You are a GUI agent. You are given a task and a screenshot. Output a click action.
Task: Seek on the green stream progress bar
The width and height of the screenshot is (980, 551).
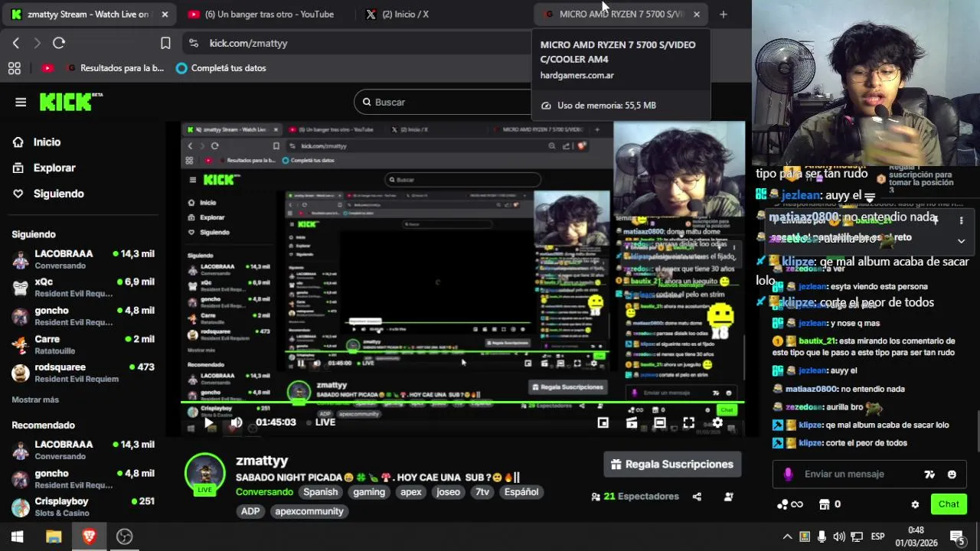(462, 403)
